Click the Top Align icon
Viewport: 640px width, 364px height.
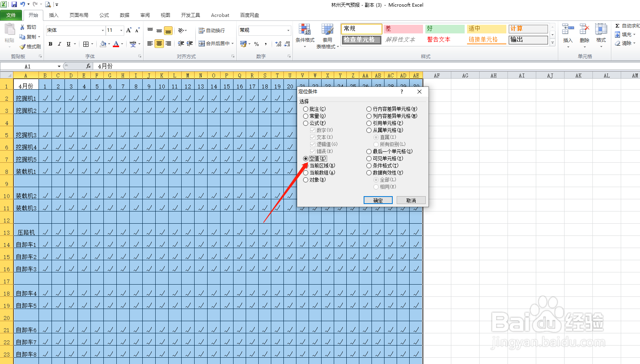point(150,30)
